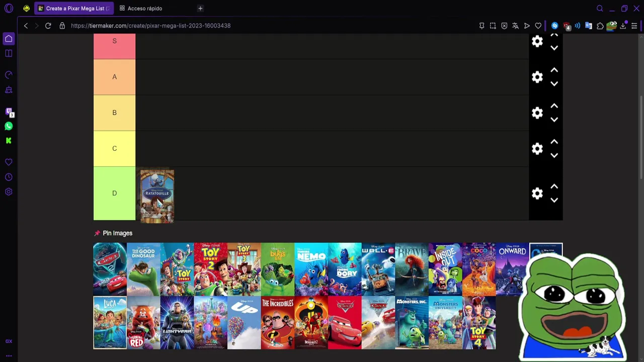Select the WALL-E poster thumbnail
This screenshot has height=362, width=644.
[x=378, y=269]
